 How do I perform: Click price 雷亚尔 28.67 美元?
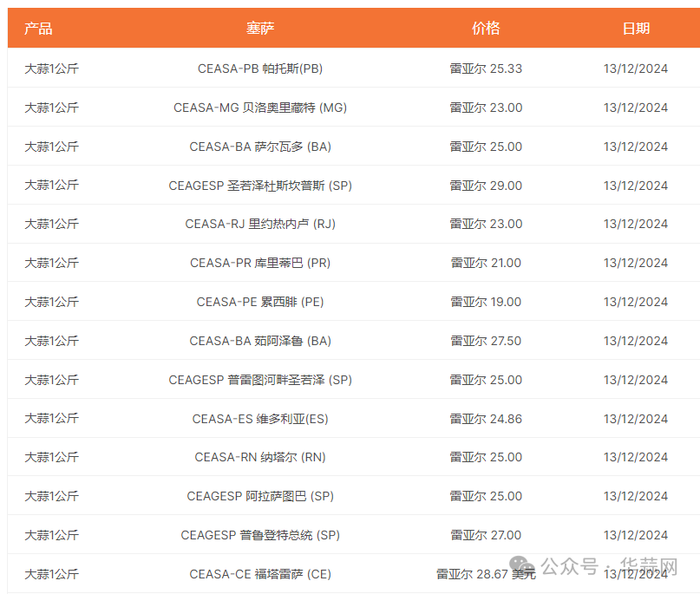pos(486,574)
